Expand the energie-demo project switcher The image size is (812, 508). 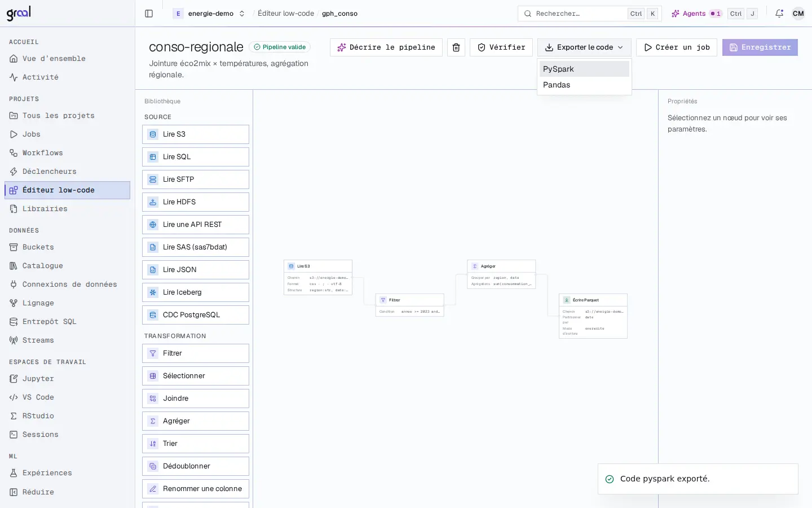tap(210, 14)
